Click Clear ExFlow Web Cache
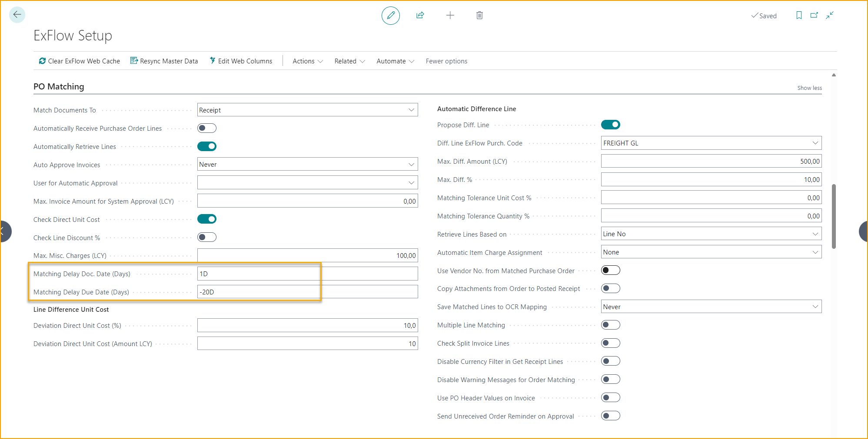Viewport: 868px width, 439px height. pyautogui.click(x=79, y=61)
